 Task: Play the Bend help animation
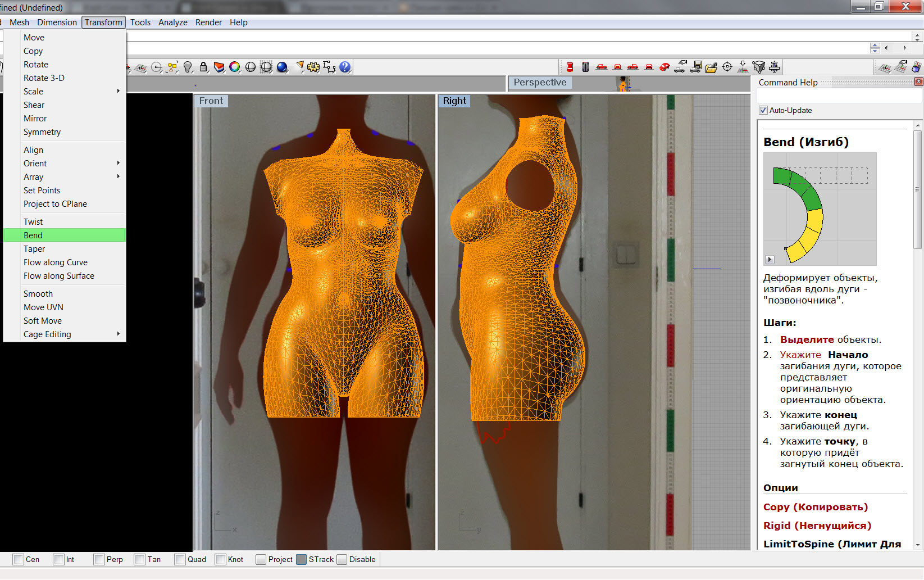tap(770, 260)
